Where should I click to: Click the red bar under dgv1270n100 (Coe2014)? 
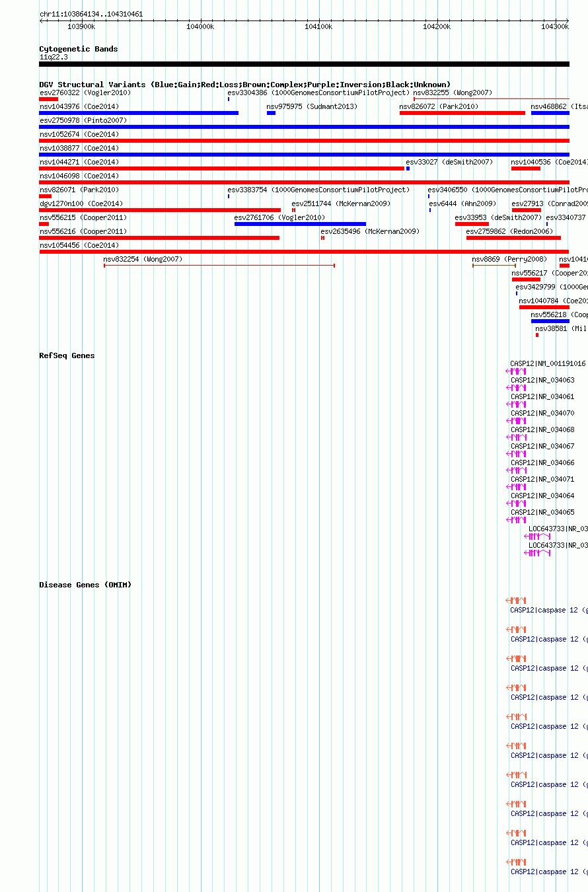[160, 210]
